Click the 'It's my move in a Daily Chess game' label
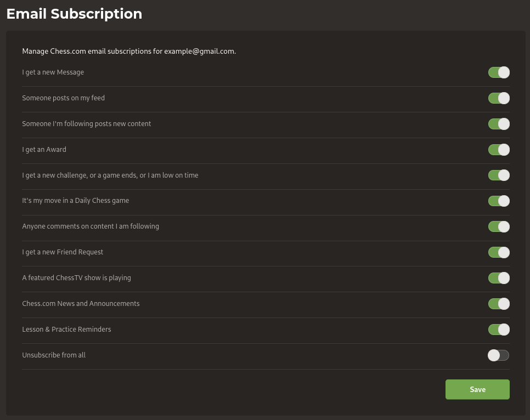Viewport: 530px width, 420px height. tap(76, 201)
